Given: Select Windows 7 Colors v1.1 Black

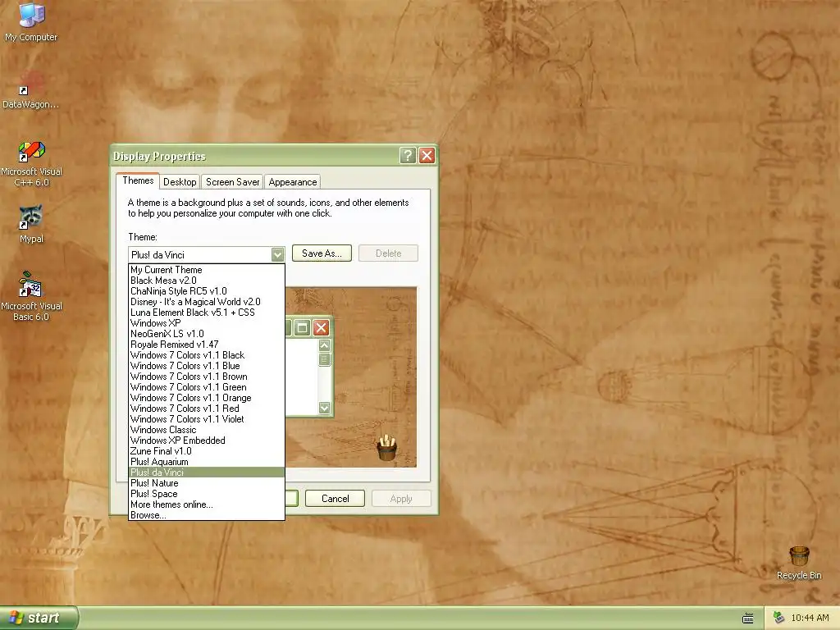Looking at the screenshot, I should coord(207,355).
